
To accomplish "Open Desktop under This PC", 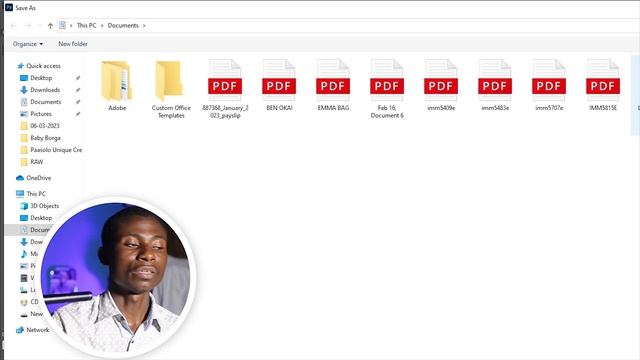I will point(36,218).
